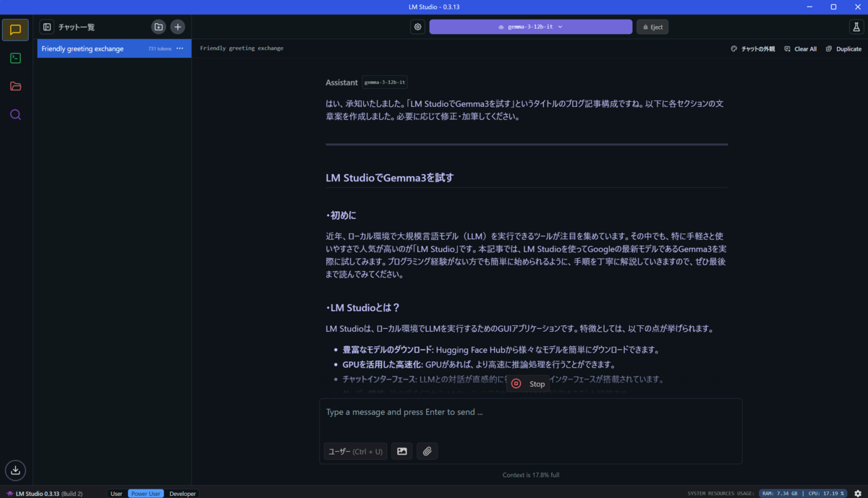Open the My Models folder icon in sidebar
Screen dimensions: 868x498
click(15, 85)
